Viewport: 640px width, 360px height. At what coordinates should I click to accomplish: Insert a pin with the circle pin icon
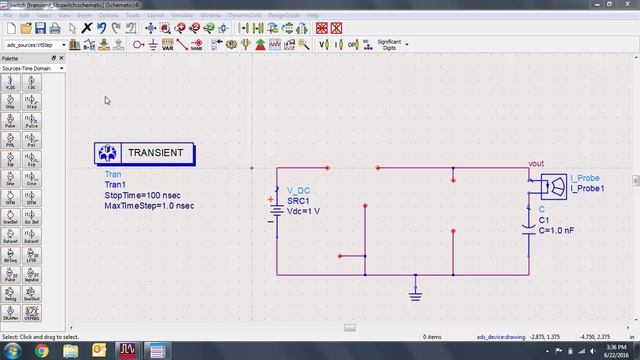[x=138, y=44]
